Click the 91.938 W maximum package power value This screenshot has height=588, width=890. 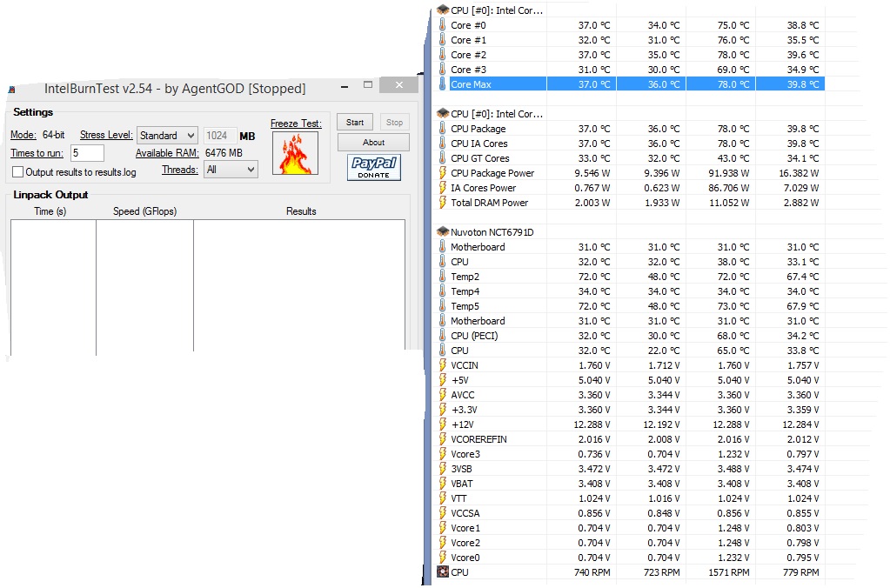click(x=729, y=172)
